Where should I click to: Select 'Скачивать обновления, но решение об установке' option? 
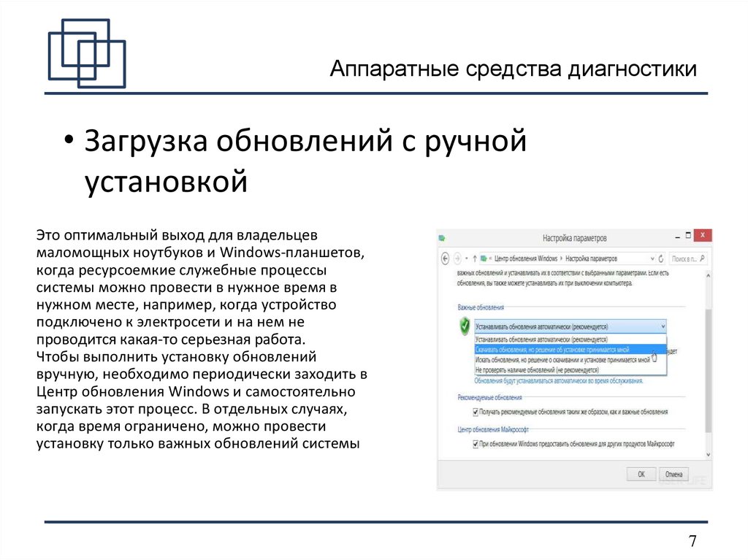point(570,350)
